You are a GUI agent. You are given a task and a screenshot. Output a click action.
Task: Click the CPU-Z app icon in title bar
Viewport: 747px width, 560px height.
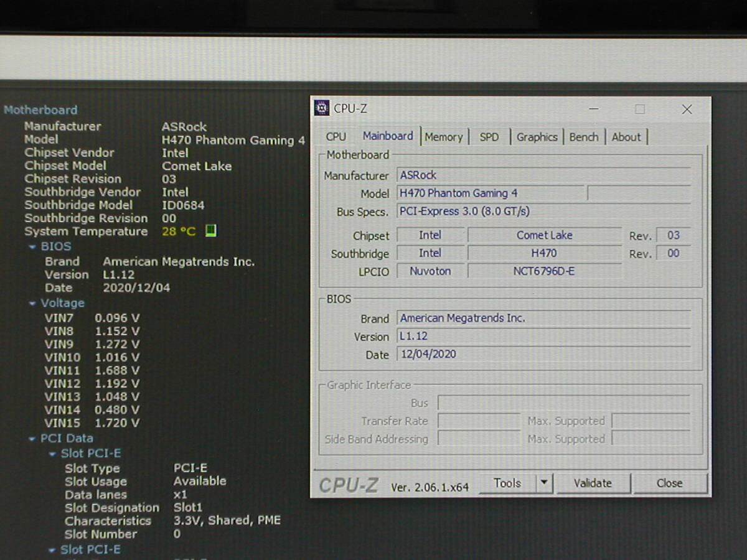(x=322, y=108)
